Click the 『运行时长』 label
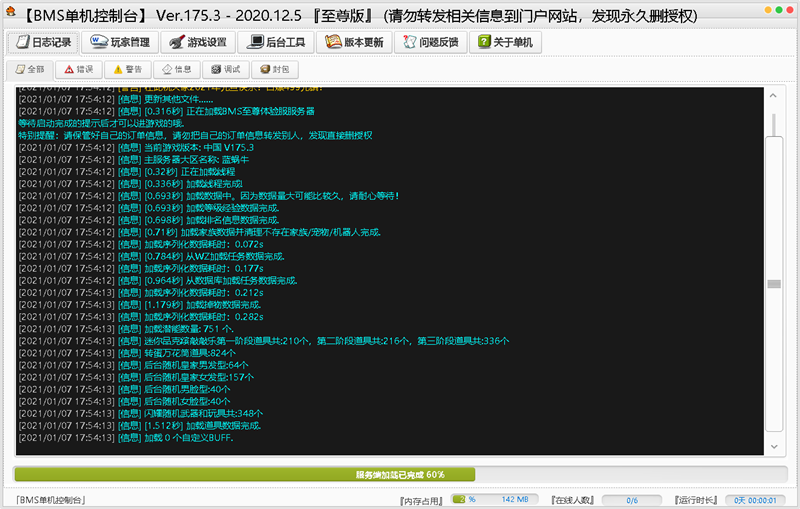800x509 pixels. tap(696, 500)
